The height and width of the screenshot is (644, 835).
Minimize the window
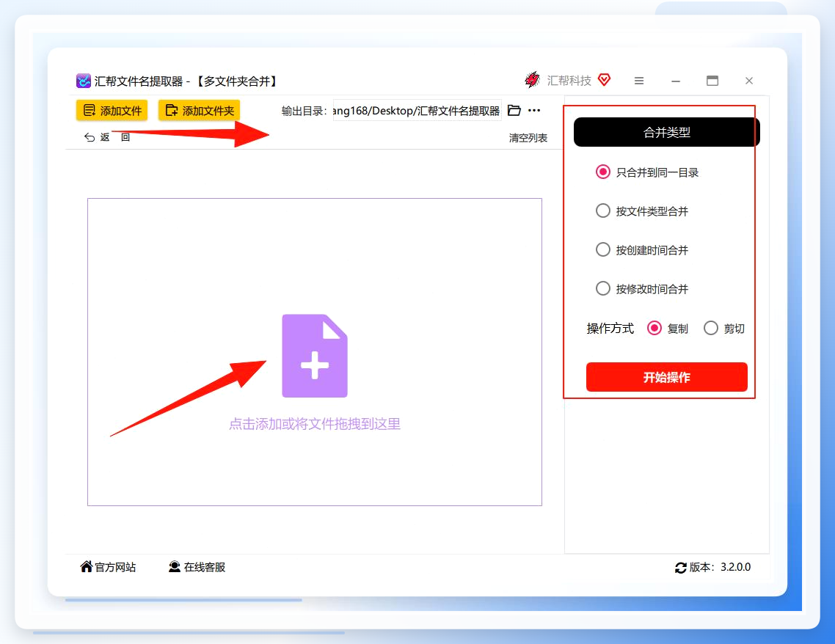point(676,81)
